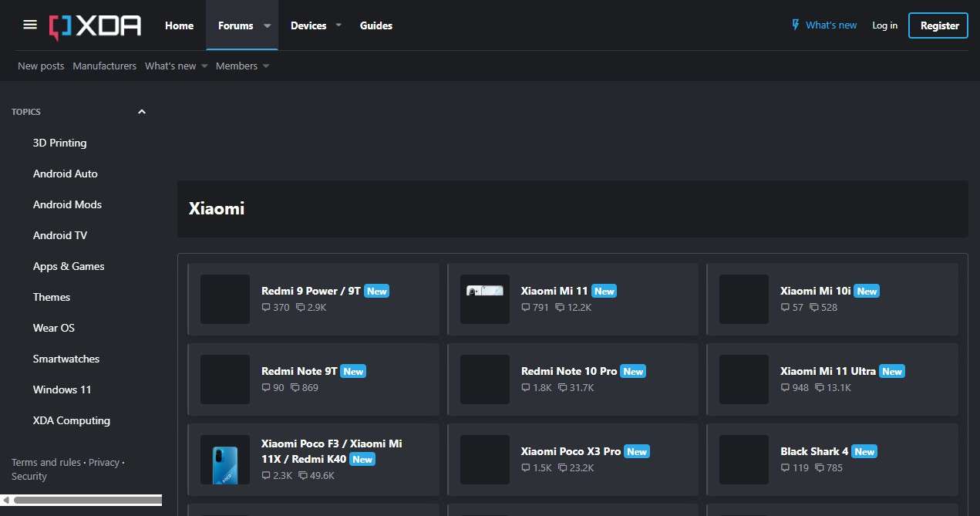Expand the Forums dropdown arrow
The height and width of the screenshot is (516, 980).
point(267,25)
